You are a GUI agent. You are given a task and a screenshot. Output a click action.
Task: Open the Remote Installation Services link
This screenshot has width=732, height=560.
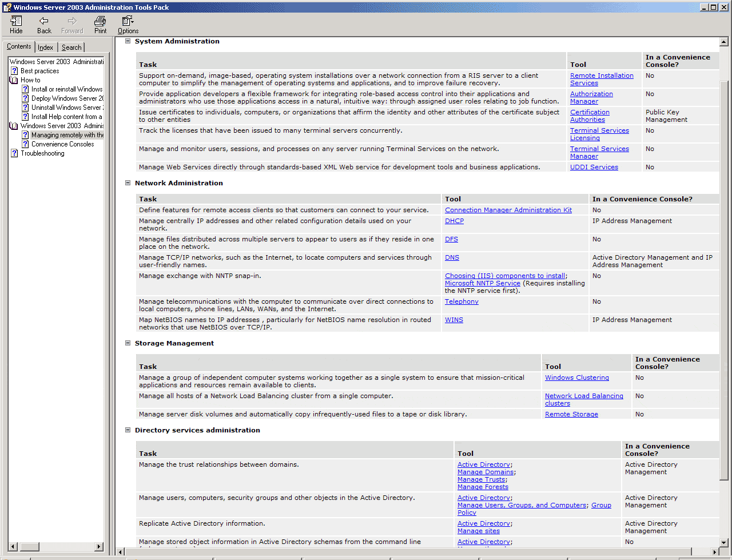(x=602, y=80)
